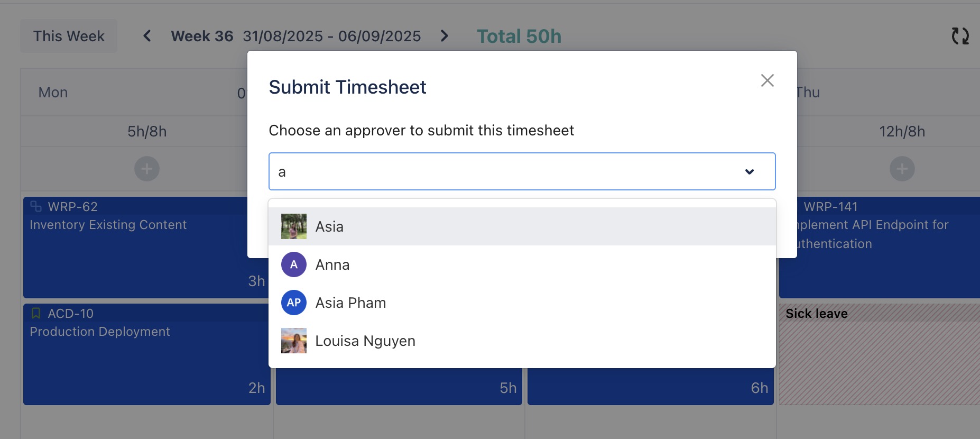Select Asia as the approver
The width and height of the screenshot is (980, 439).
pyautogui.click(x=329, y=226)
